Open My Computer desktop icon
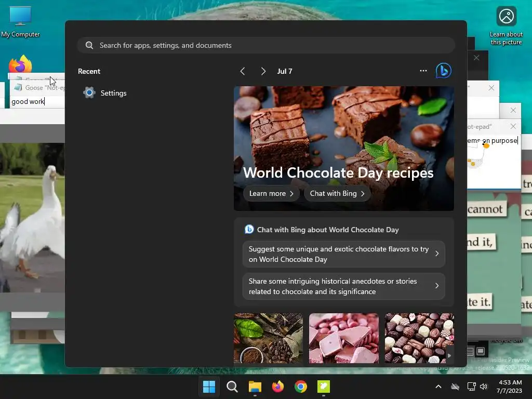Image resolution: width=532 pixels, height=399 pixels. coord(20,21)
